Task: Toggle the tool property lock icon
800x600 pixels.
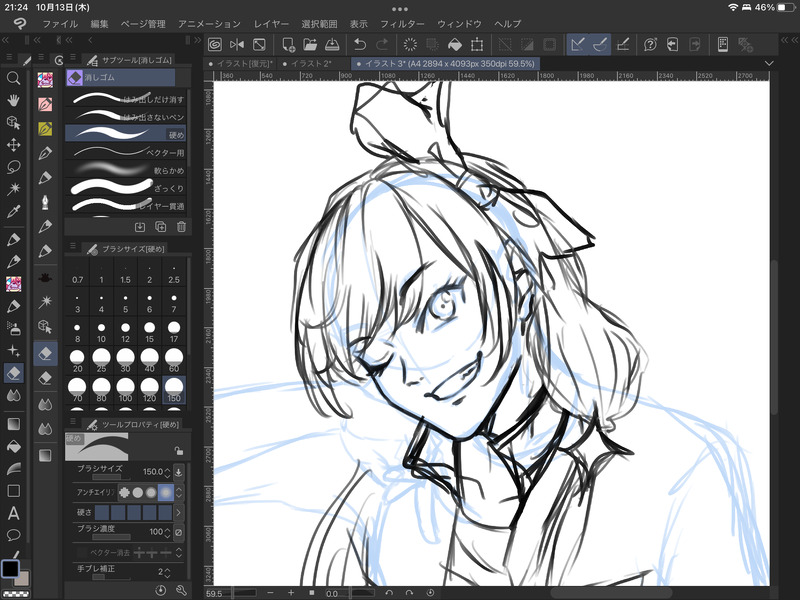Action: [x=179, y=451]
